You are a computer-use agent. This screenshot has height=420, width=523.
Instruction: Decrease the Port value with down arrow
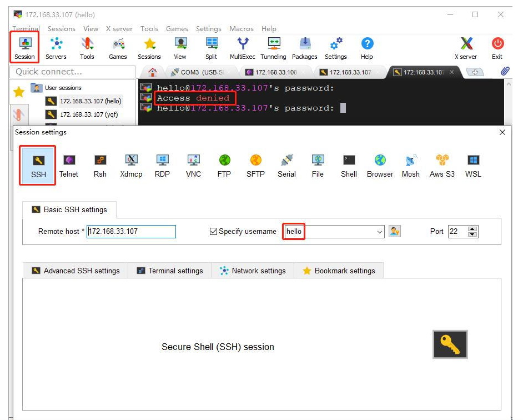coord(472,234)
